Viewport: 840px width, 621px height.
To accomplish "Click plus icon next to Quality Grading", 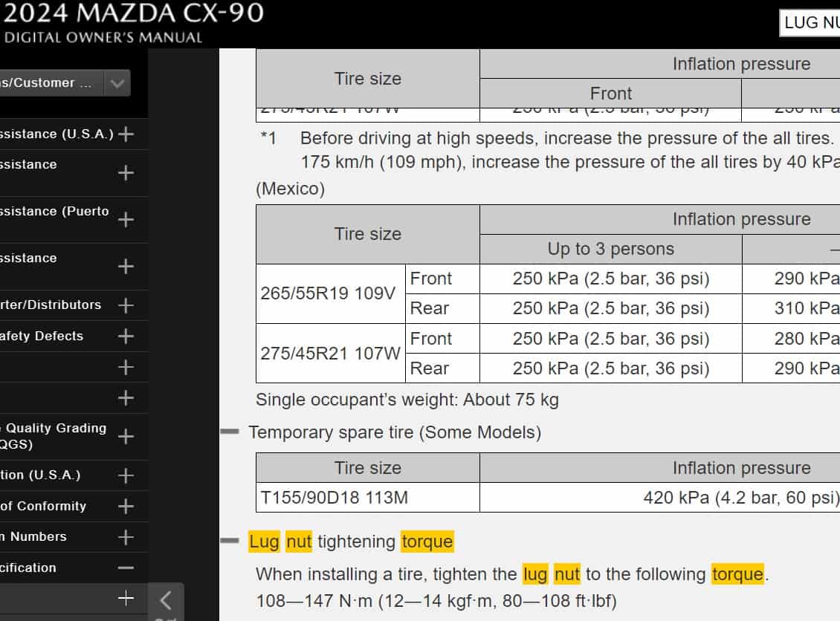I will 126,437.
